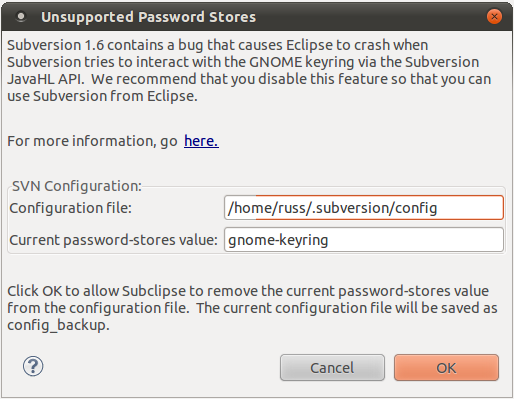Follow the "here." more information link
This screenshot has width=514, height=399.
tap(201, 141)
